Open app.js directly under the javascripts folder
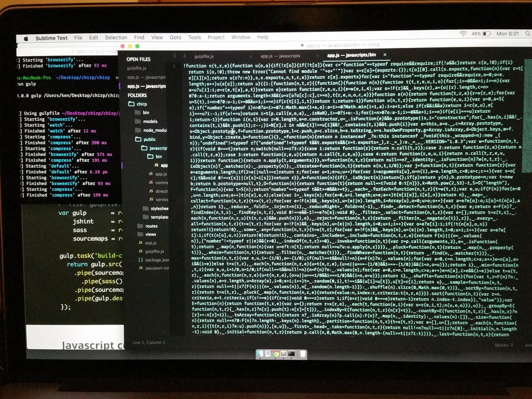 coord(158,174)
